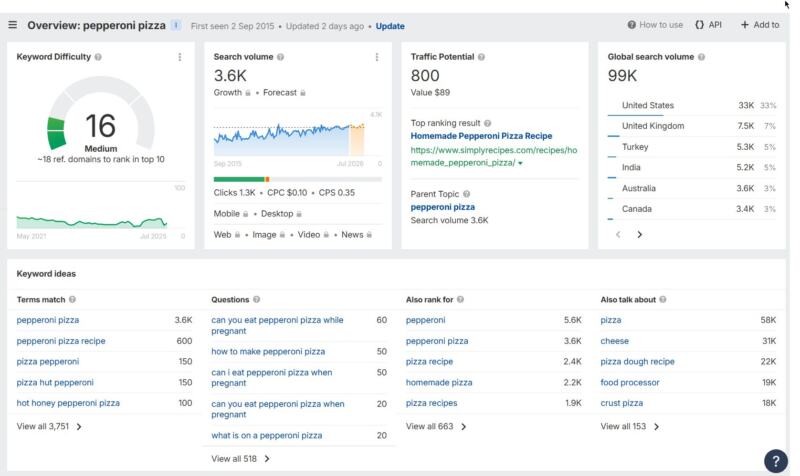Click the Also rank for help icon

tap(460, 299)
